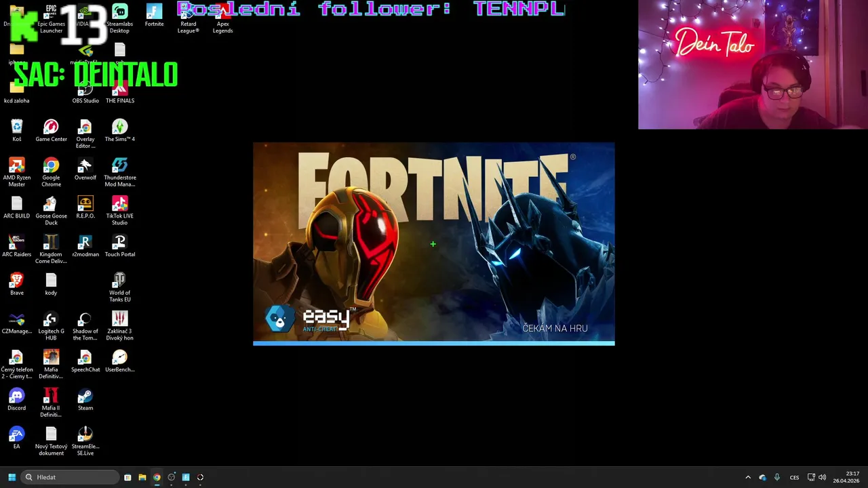Select the kody text file

coord(51,285)
